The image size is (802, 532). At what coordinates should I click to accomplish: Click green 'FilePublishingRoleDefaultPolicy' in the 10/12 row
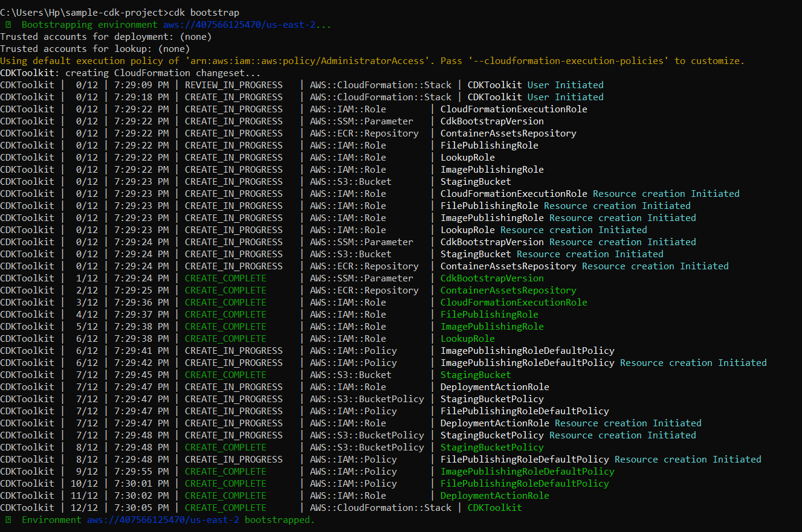[525, 484]
